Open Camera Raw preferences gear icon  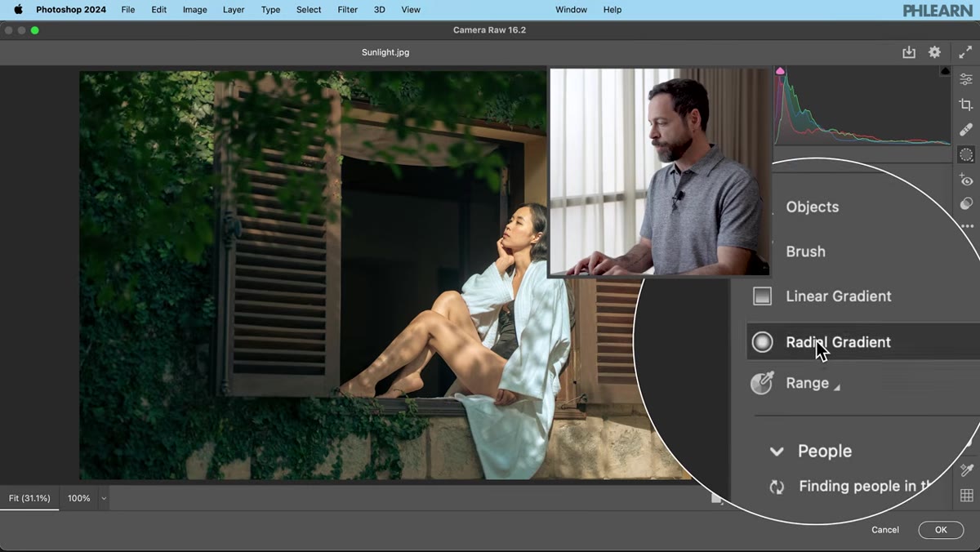point(934,52)
